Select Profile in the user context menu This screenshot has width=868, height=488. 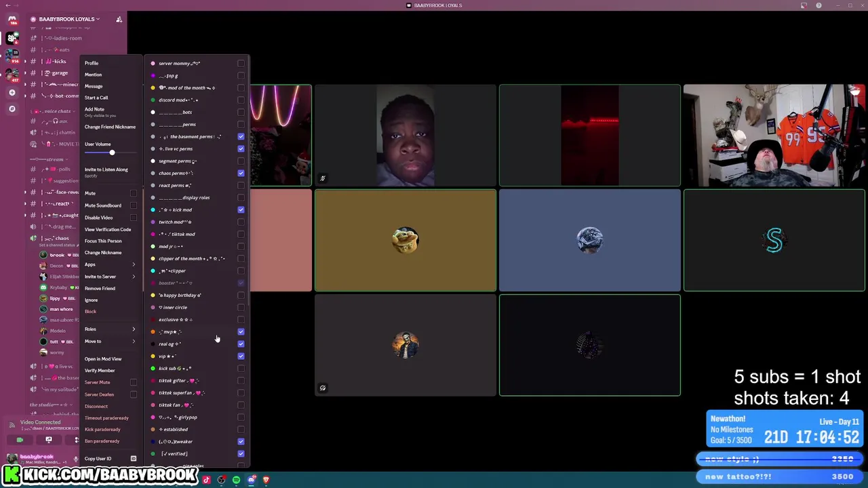(110, 63)
